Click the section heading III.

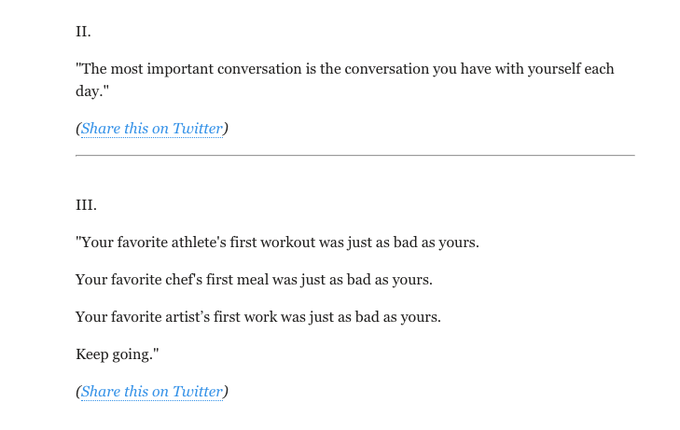tap(86, 205)
